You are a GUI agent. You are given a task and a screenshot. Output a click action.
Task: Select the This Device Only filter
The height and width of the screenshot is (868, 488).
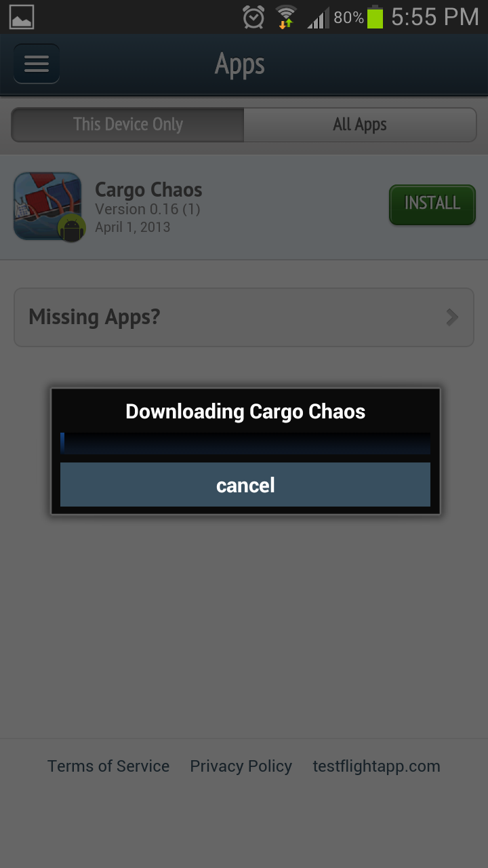pos(127,125)
